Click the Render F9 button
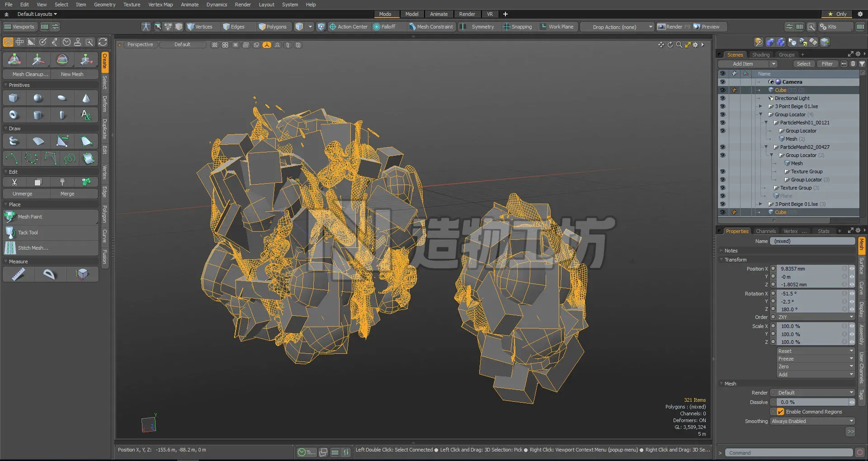This screenshot has width=868, height=461. (x=674, y=27)
